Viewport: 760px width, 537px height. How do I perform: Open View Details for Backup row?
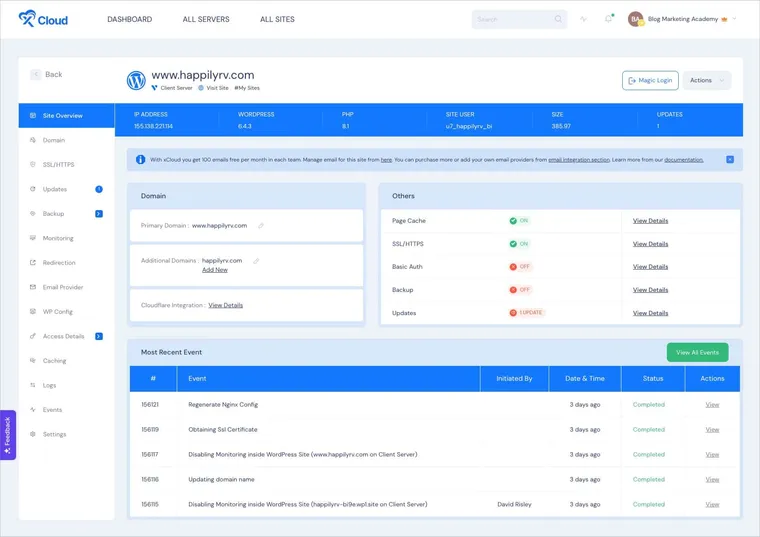(x=650, y=290)
